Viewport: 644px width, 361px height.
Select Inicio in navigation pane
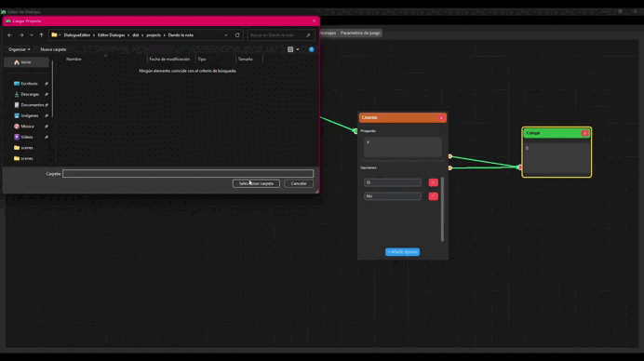click(x=26, y=62)
